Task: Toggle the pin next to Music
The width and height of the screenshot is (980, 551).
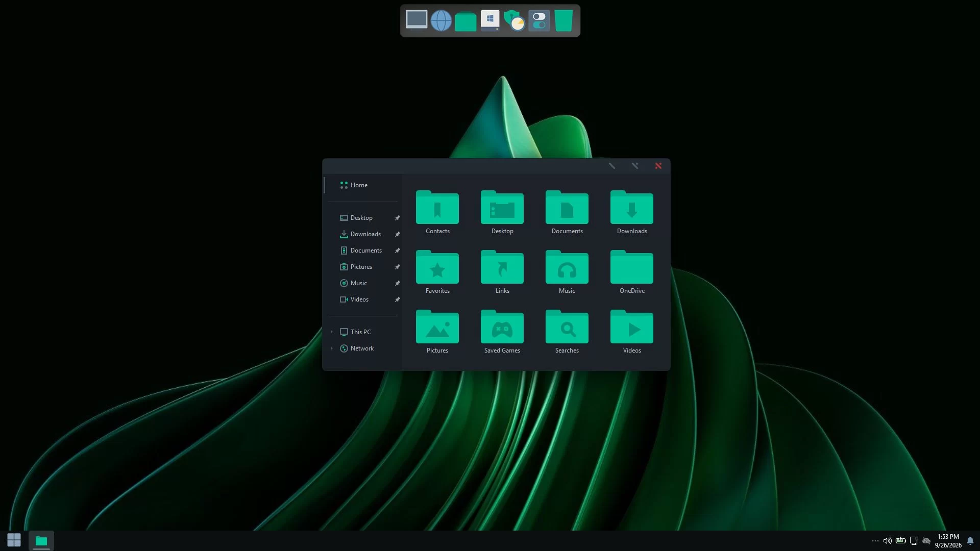Action: [397, 283]
